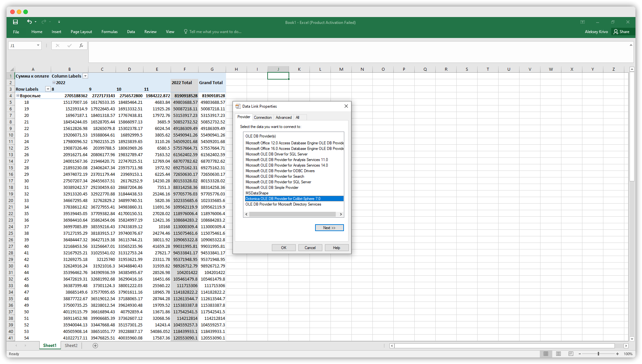Click the provider list right scroll arrow
The height and width of the screenshot is (364, 642).
[x=341, y=214]
